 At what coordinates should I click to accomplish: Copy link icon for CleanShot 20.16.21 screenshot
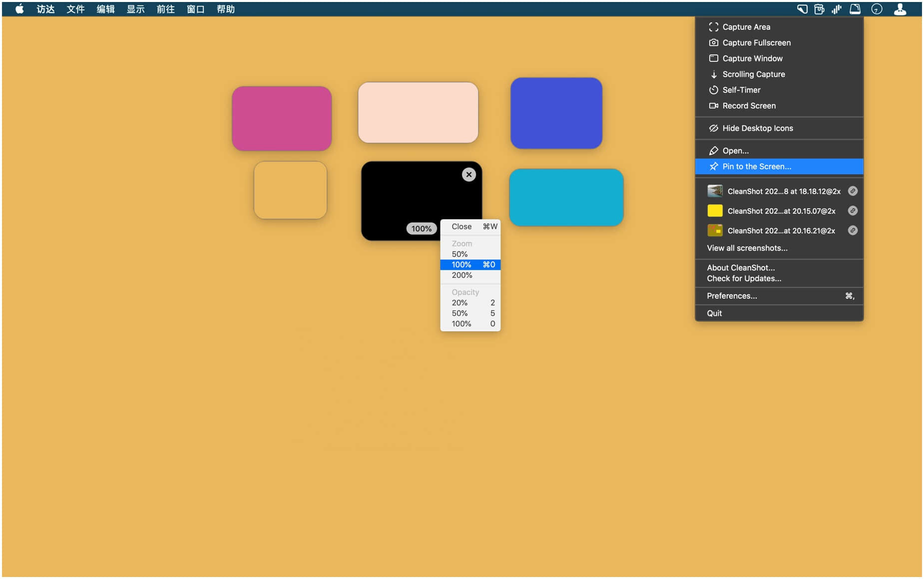(x=853, y=231)
